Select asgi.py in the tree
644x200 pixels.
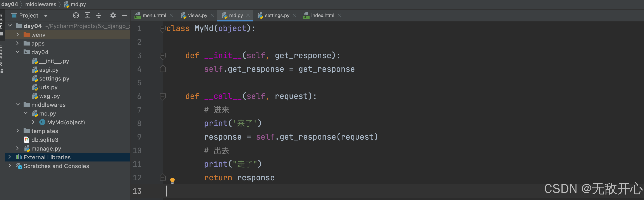pyautogui.click(x=45, y=70)
